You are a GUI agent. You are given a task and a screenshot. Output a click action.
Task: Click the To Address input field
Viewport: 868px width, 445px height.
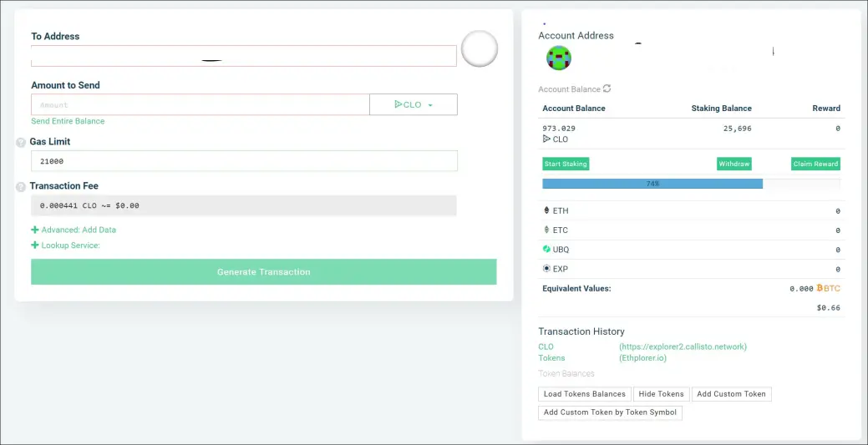point(244,56)
